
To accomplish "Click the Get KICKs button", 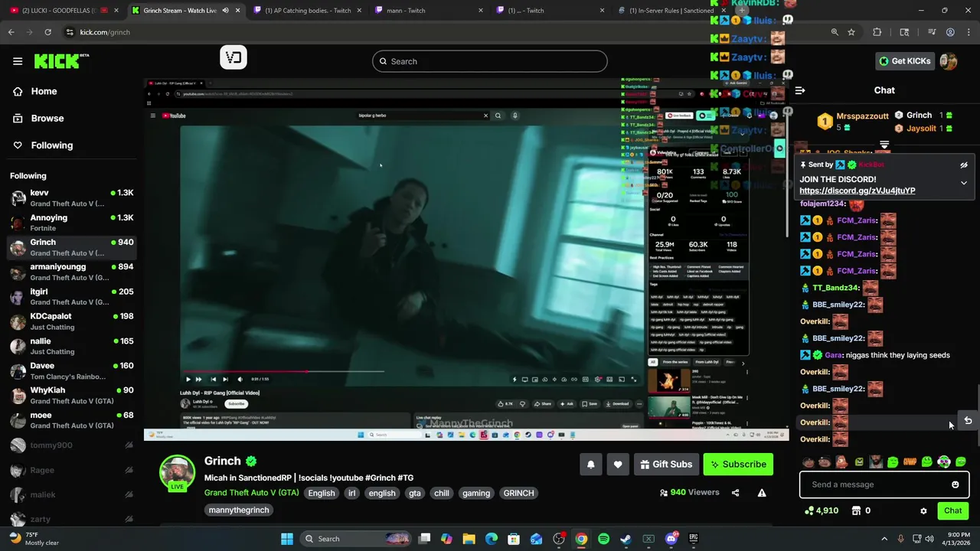I will 904,61.
